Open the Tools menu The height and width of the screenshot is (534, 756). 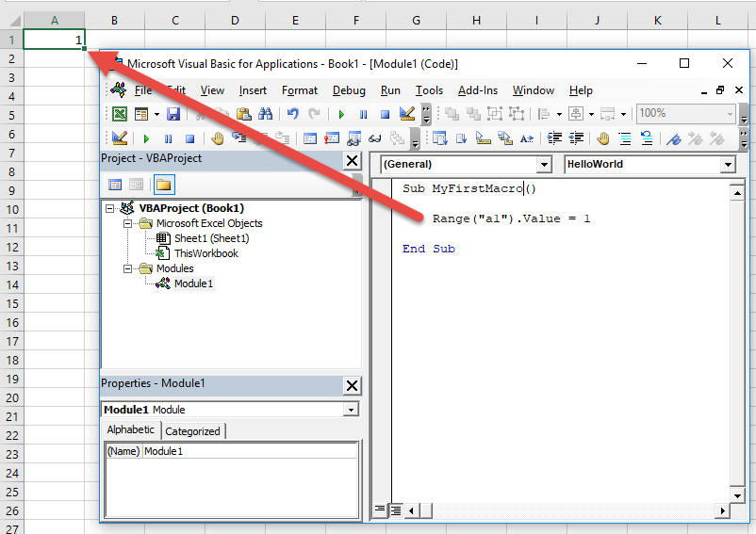pos(429,90)
